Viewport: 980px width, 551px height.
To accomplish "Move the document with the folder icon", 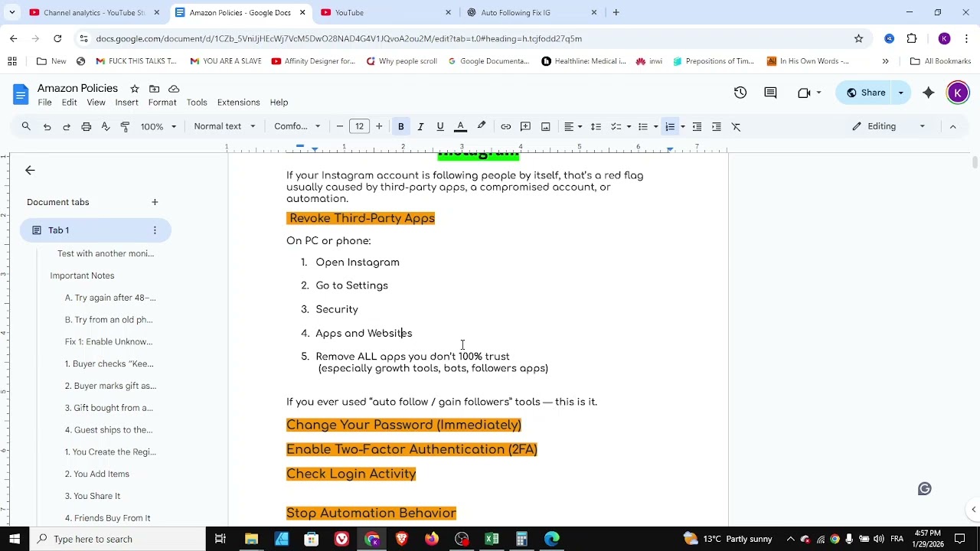I will (154, 89).
